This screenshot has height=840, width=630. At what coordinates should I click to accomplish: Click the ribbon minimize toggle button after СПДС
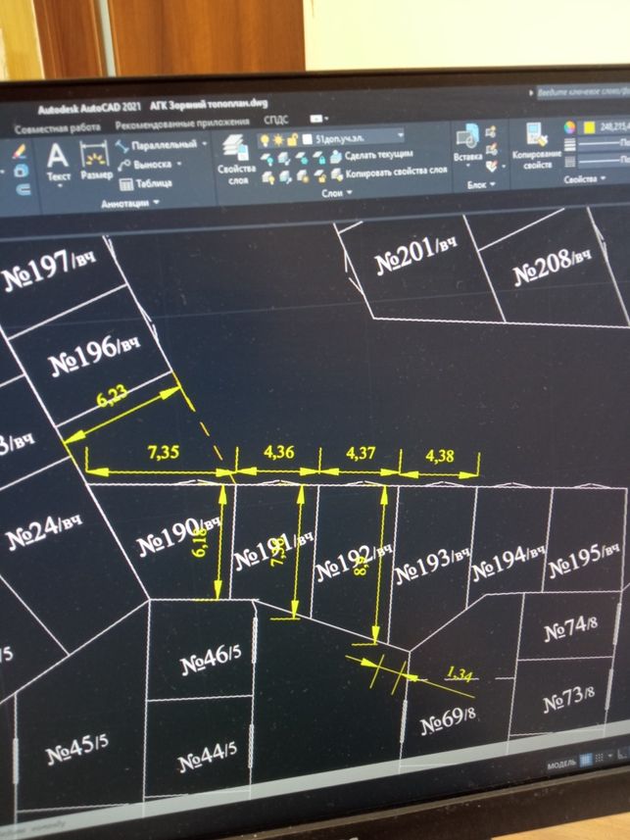(x=318, y=119)
